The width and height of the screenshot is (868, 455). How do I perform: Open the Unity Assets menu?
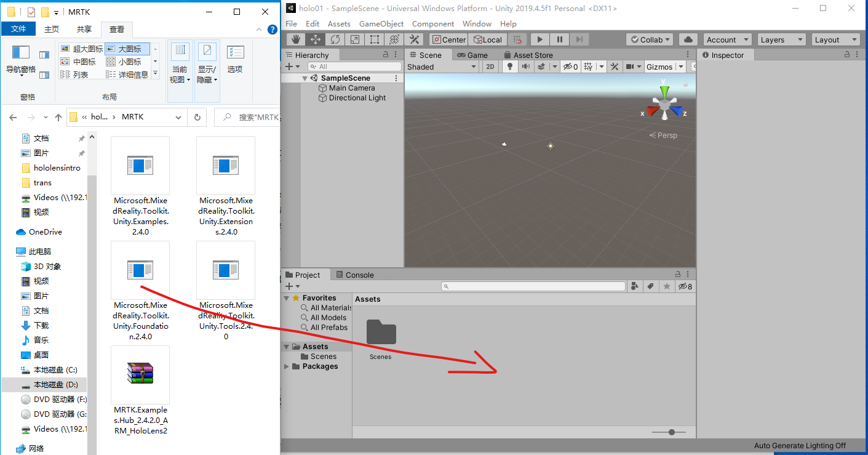coord(339,23)
